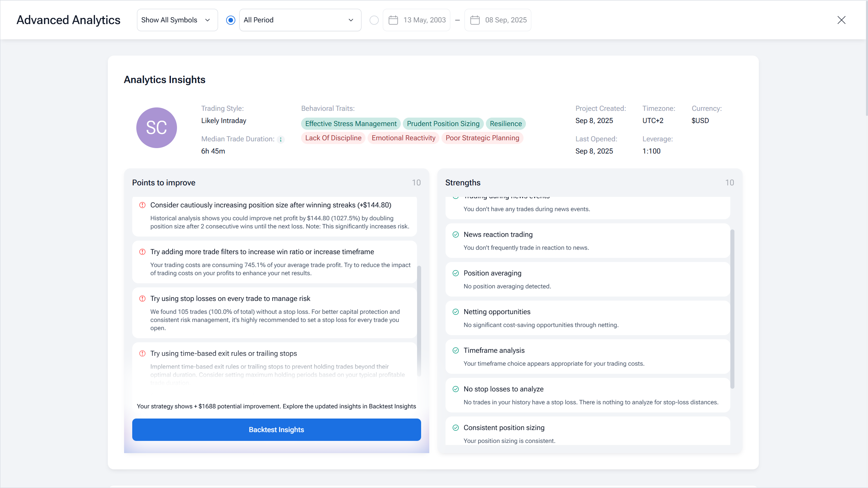Screen dimensions: 868x488
Task: Click the Resilience trait tag
Action: (506, 124)
